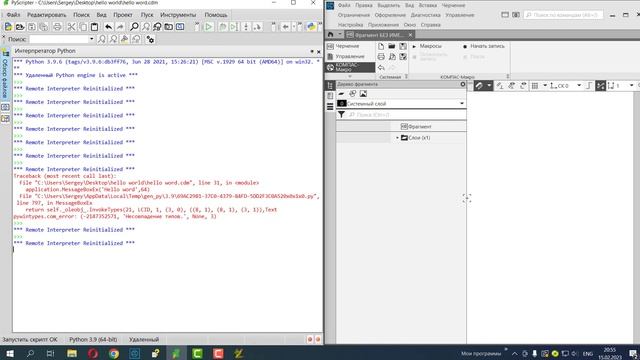
Task: Open the Справка menu in KOMPAS
Action: [x=430, y=25]
